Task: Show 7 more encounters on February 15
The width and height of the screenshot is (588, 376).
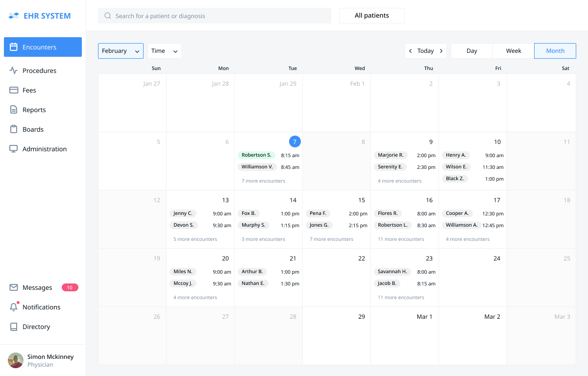Action: click(x=331, y=239)
